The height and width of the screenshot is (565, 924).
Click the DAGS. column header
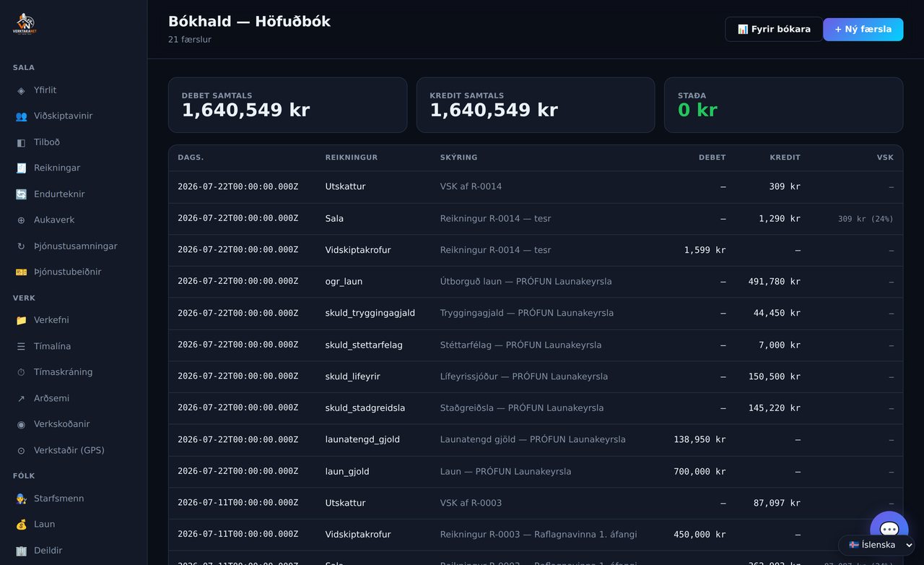[x=191, y=158]
